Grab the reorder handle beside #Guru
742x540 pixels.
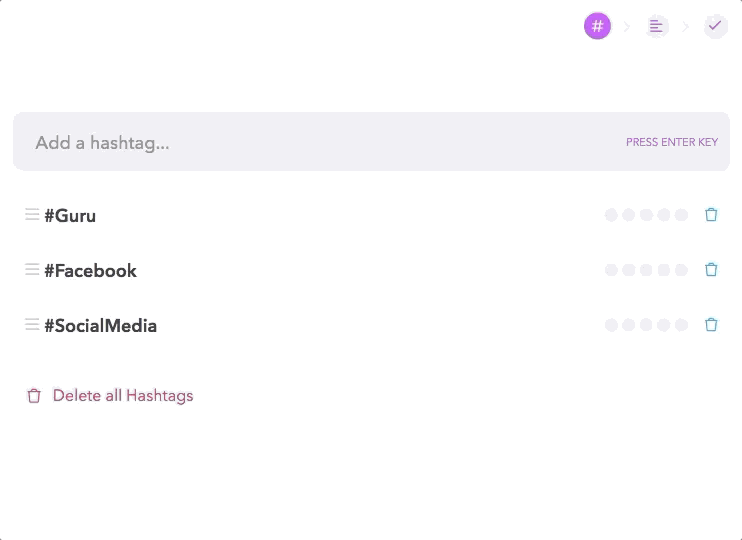32,214
